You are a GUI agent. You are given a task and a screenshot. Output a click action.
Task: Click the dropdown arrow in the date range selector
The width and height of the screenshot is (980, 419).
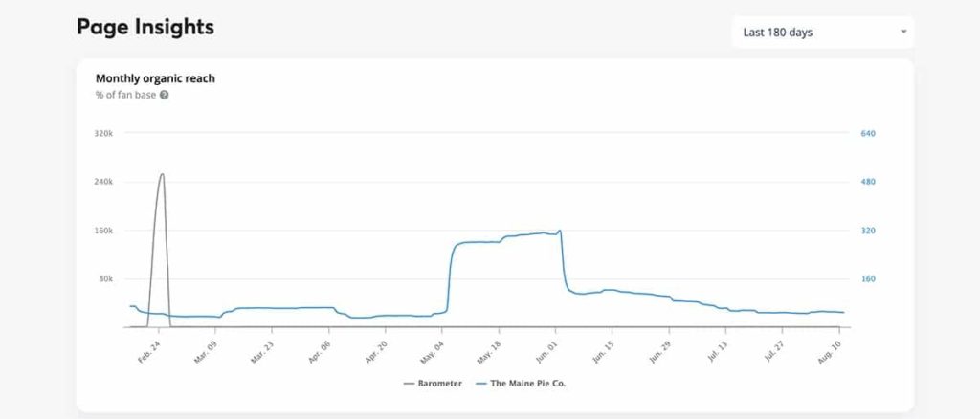pyautogui.click(x=902, y=33)
